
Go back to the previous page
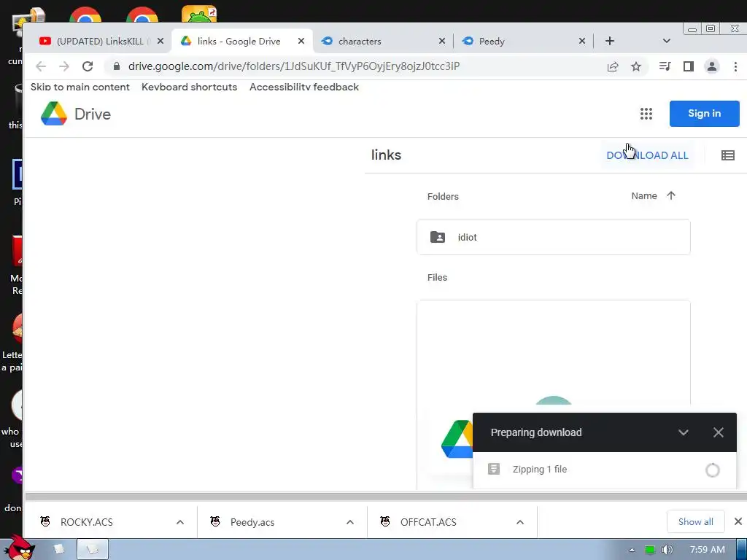41,66
